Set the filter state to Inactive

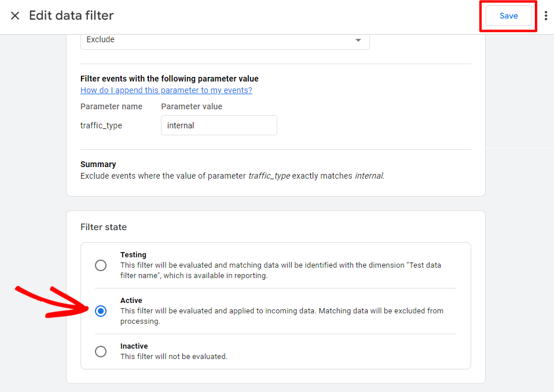(x=101, y=351)
